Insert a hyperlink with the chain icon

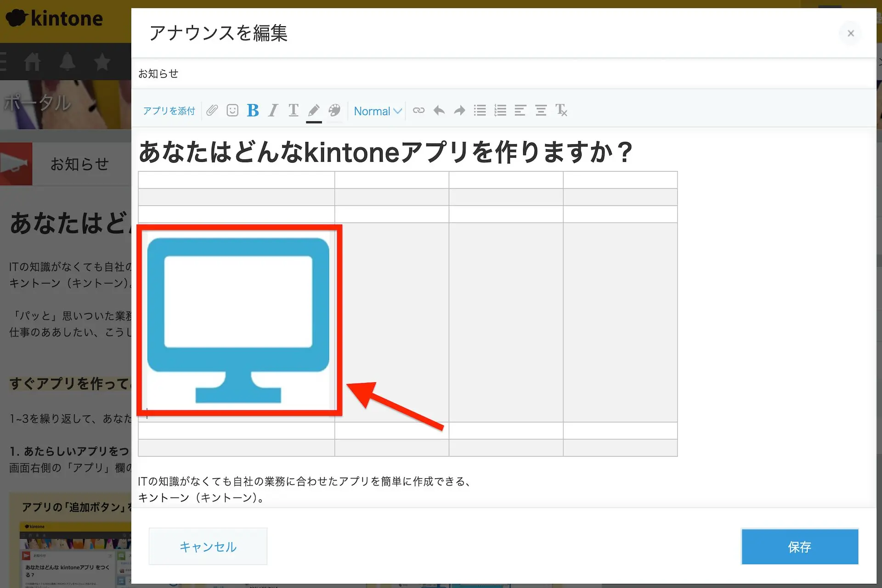(418, 110)
